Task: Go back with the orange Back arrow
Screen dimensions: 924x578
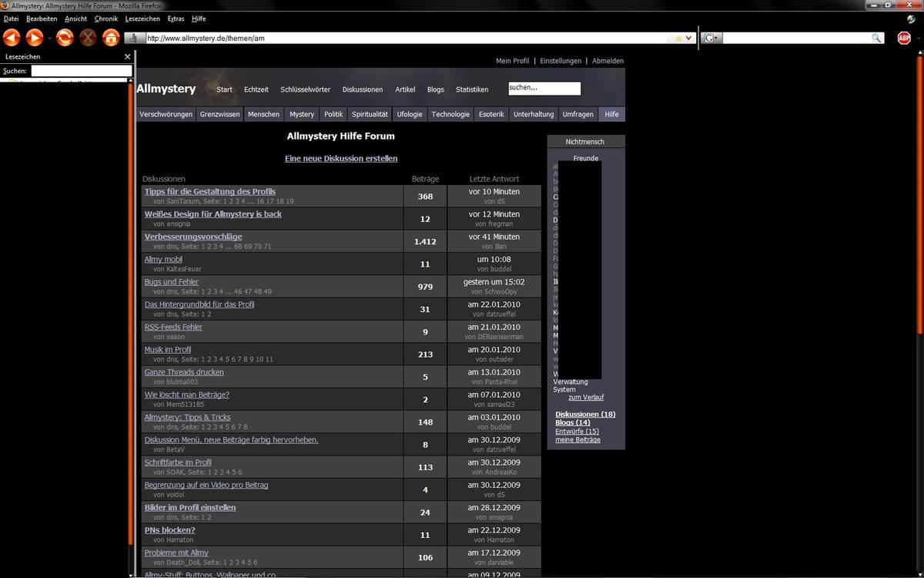Action: [x=12, y=37]
